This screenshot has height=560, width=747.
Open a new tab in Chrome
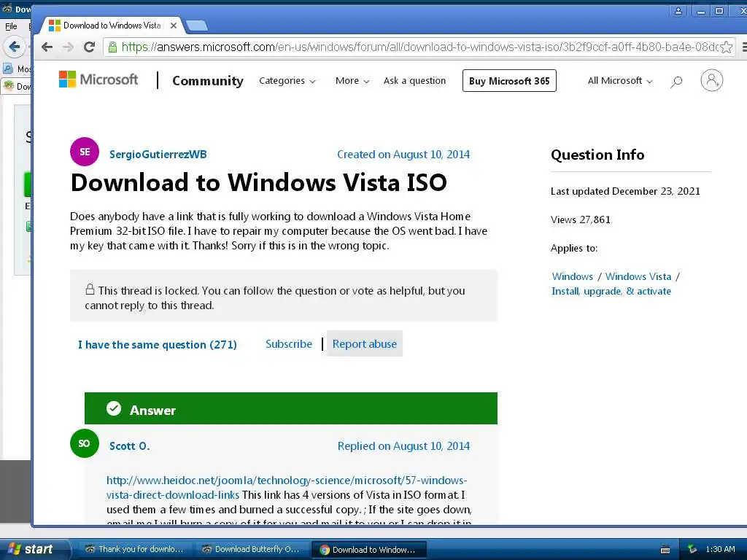tap(196, 26)
